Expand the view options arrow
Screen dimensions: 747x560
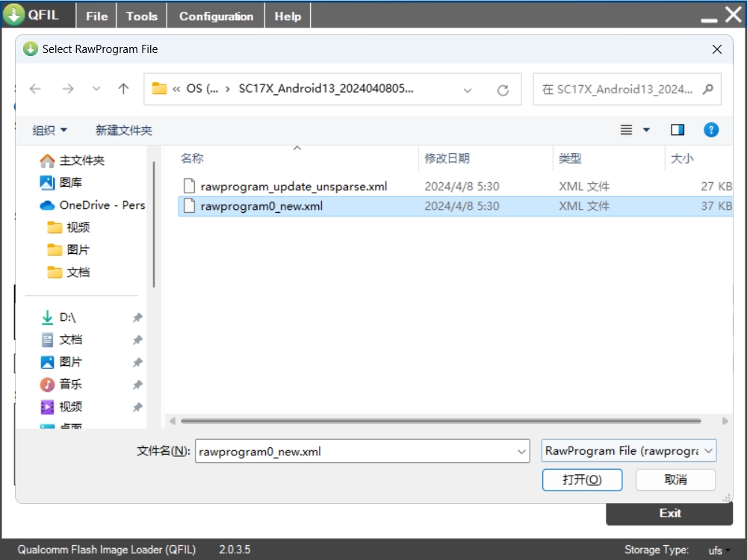(x=646, y=129)
